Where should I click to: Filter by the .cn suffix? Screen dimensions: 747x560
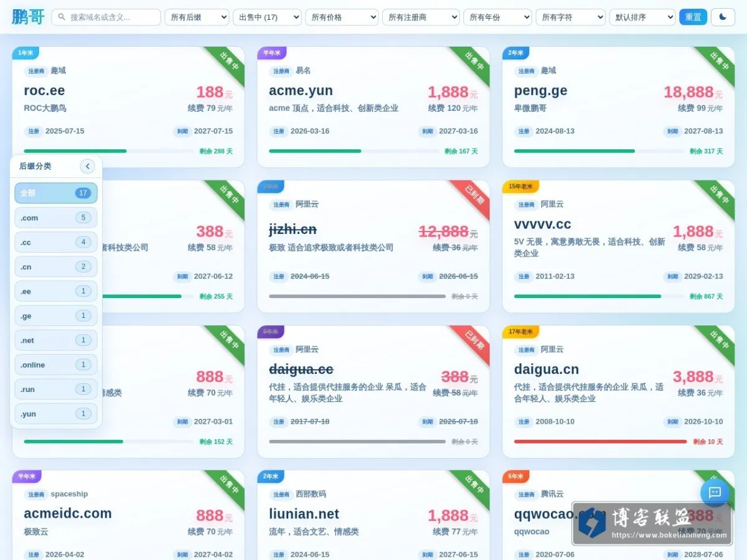pyautogui.click(x=56, y=266)
